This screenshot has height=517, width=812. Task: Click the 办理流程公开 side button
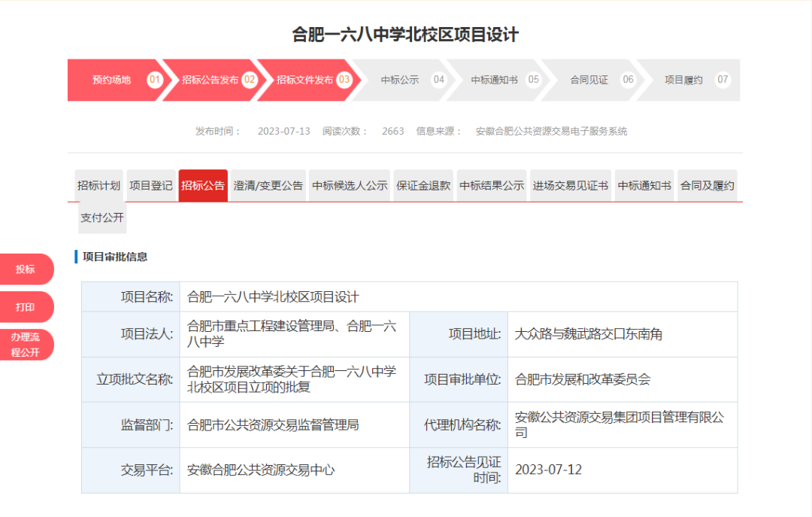(26, 345)
